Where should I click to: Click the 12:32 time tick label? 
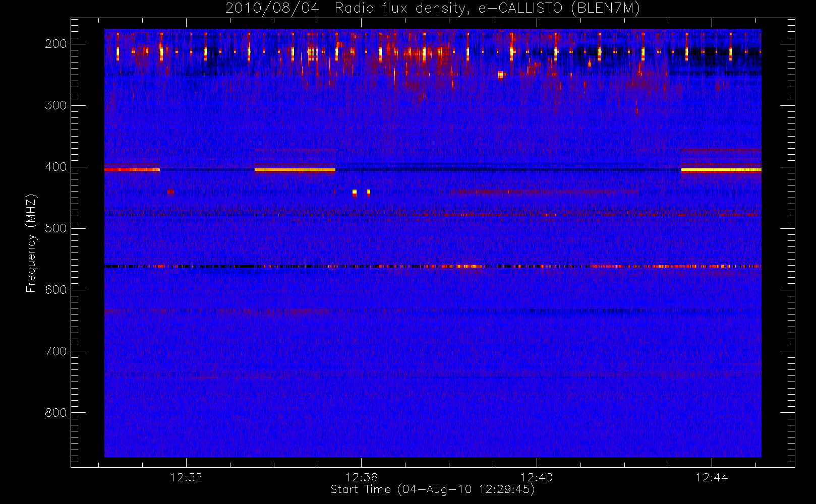186,477
